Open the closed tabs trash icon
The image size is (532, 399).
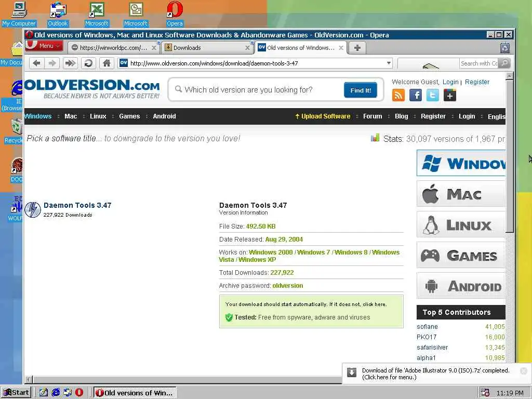505,47
